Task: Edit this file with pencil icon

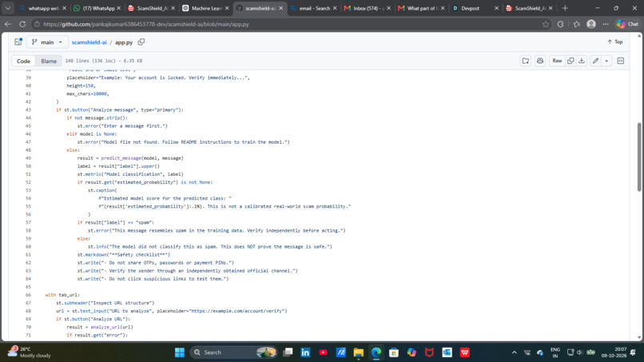Action: point(595,61)
